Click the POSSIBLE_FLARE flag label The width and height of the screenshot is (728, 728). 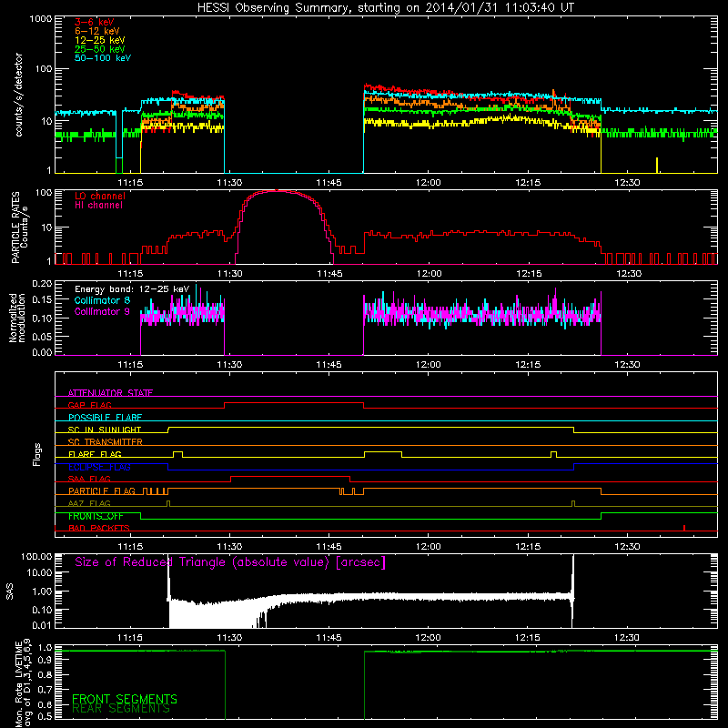point(105,418)
